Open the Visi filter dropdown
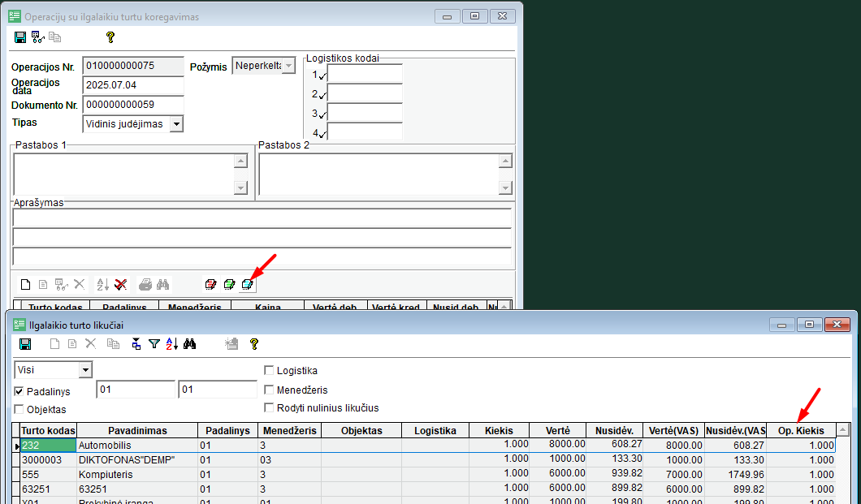Viewport: 861px width, 504px height. (85, 369)
